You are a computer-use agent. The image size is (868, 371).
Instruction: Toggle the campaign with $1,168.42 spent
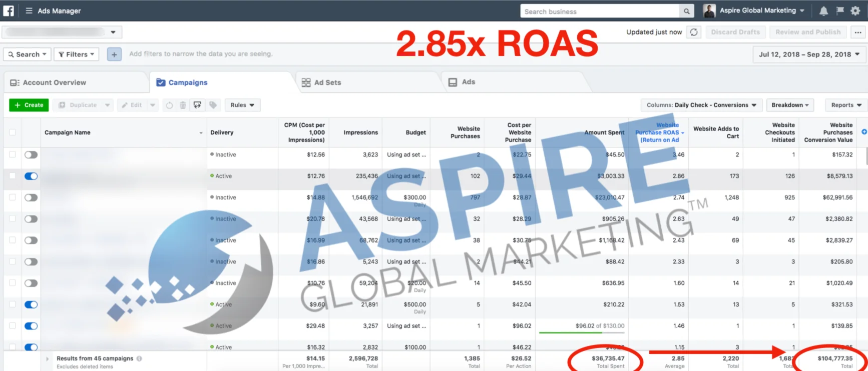click(x=31, y=240)
